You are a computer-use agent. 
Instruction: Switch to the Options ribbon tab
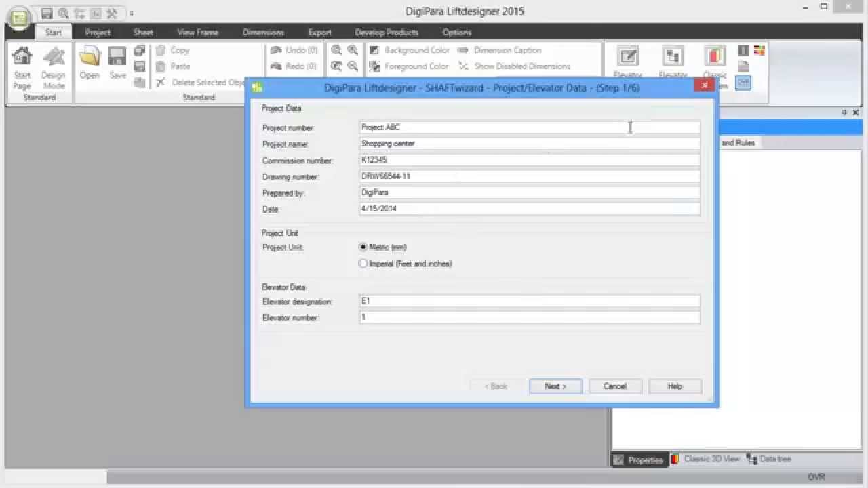coord(457,33)
